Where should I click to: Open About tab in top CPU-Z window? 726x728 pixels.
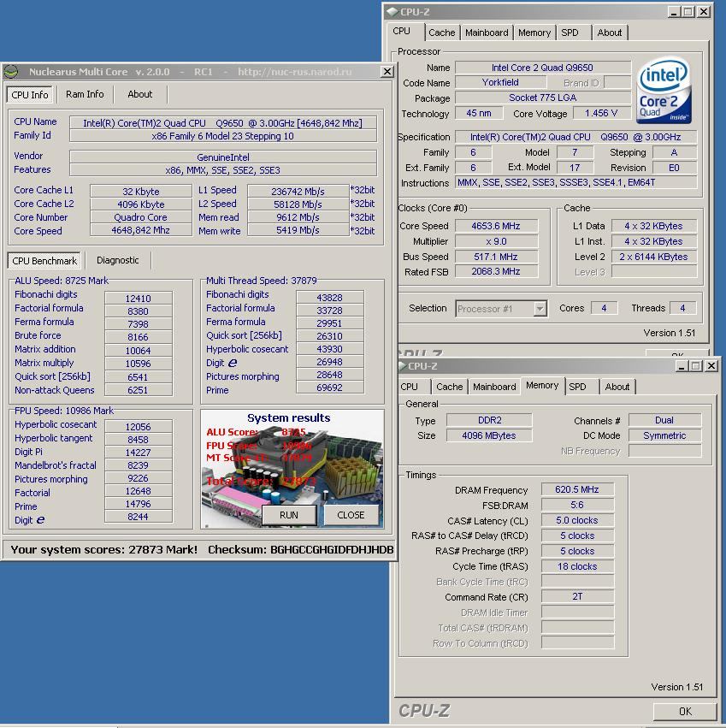(x=610, y=33)
